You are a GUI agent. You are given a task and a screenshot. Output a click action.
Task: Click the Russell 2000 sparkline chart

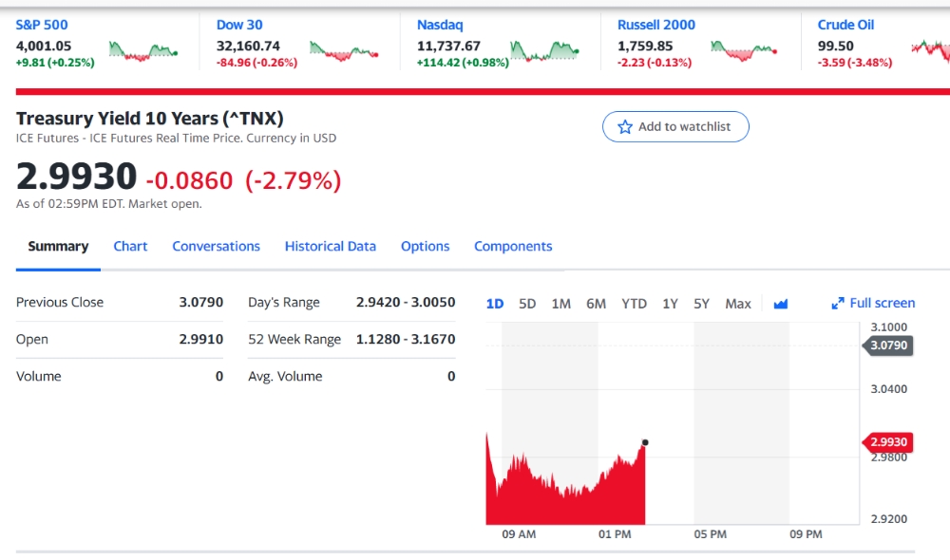[745, 51]
